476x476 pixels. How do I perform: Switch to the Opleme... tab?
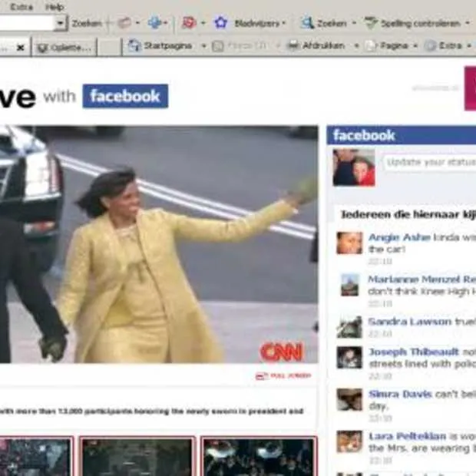click(x=64, y=48)
